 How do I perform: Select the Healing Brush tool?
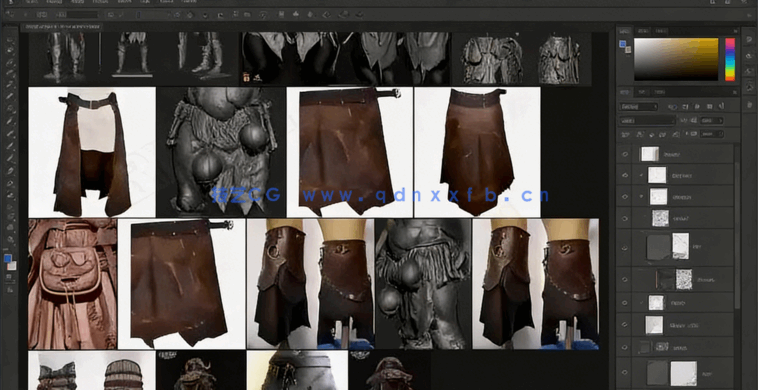pyautogui.click(x=10, y=110)
